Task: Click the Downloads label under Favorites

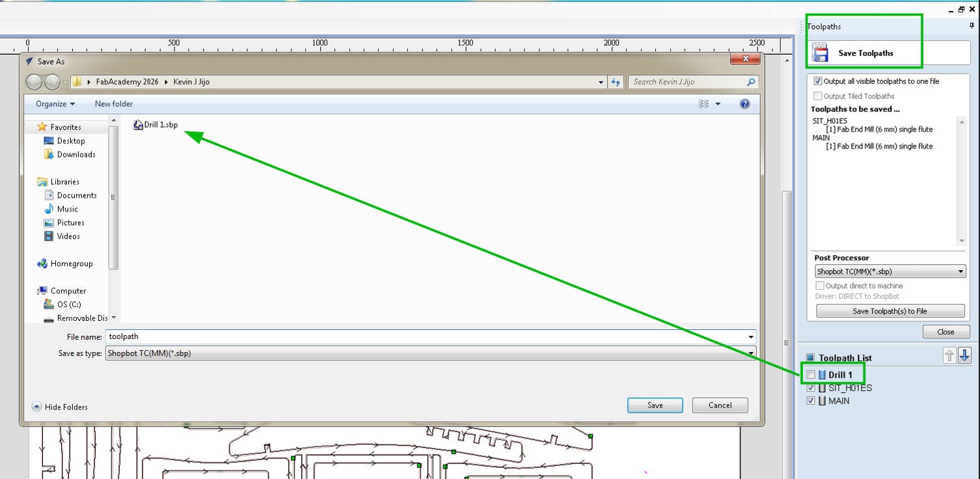Action: click(76, 154)
